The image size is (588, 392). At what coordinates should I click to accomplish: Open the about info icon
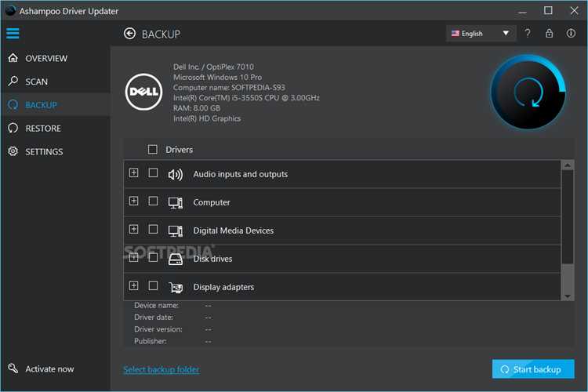pyautogui.click(x=571, y=34)
